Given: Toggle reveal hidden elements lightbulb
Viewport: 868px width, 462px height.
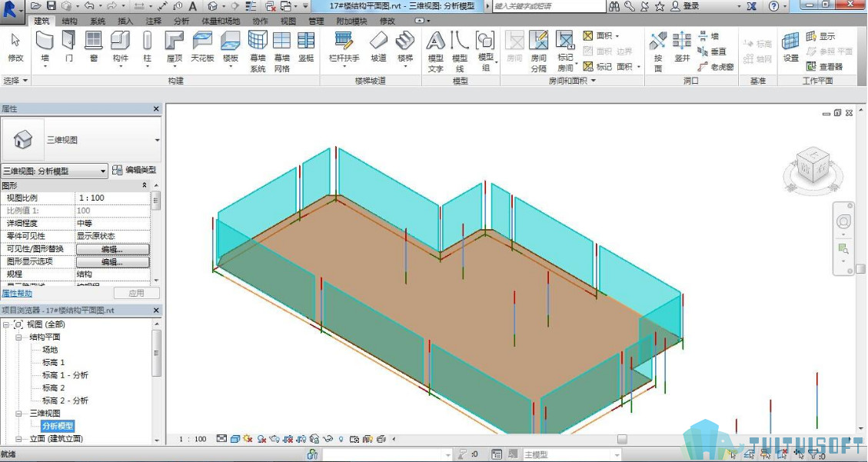Looking at the screenshot, I should (x=341, y=439).
